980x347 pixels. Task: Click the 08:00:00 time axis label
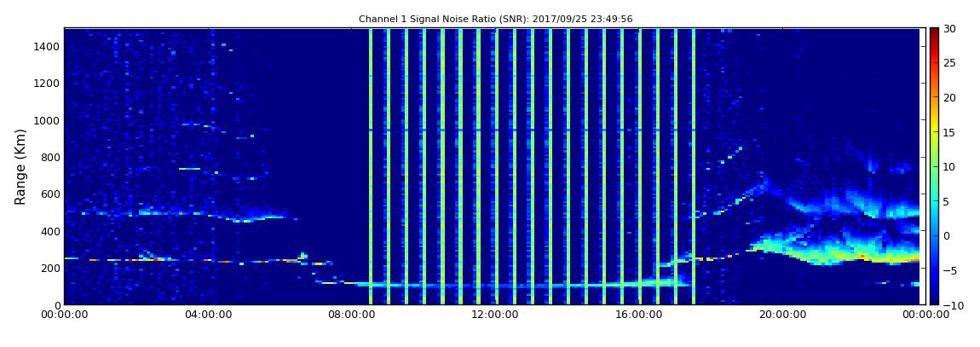pos(350,315)
